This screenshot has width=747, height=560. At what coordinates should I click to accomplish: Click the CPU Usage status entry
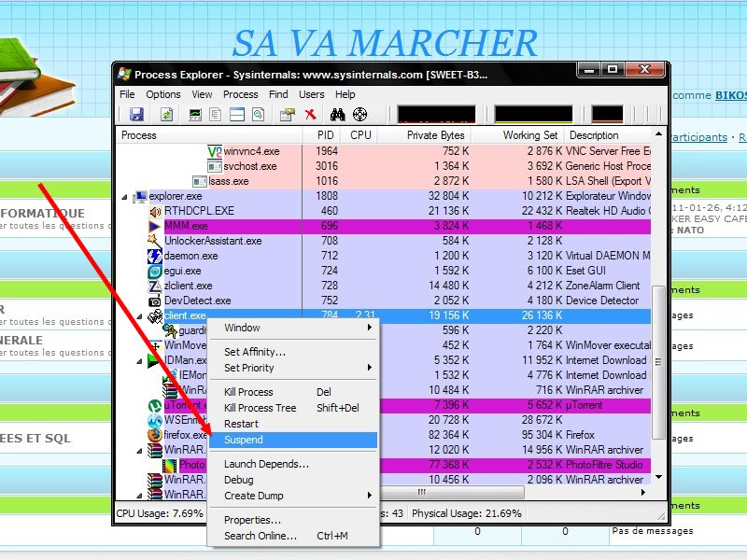coord(160,513)
